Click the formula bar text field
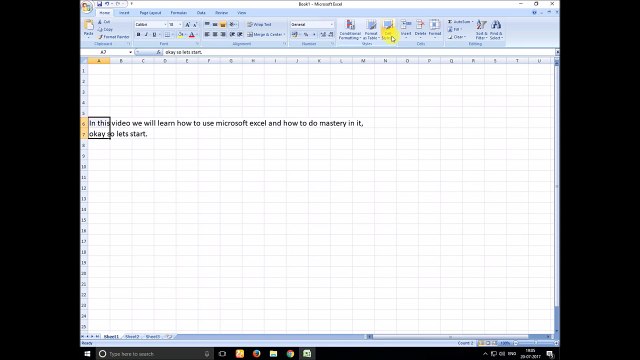Viewport: 640px width, 360px height. pyautogui.click(x=358, y=52)
